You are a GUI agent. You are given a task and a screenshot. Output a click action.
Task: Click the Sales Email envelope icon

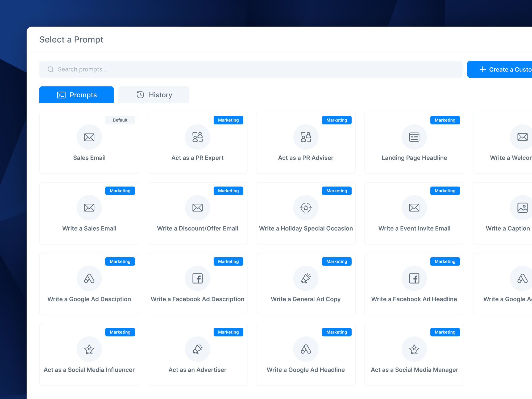tap(89, 137)
